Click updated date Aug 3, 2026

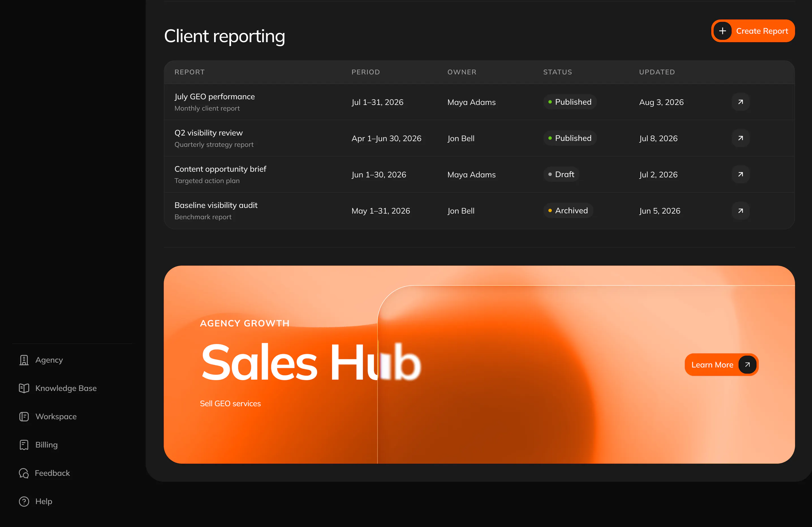(x=661, y=102)
